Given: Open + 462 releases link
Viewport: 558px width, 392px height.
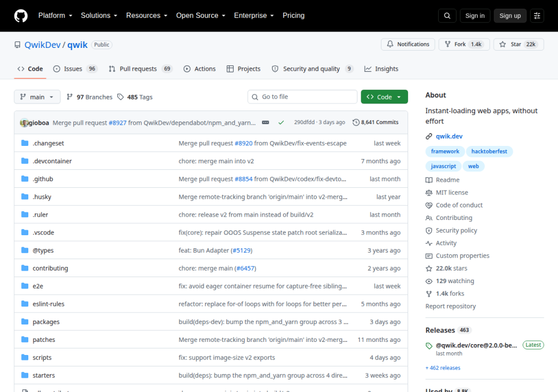Looking at the screenshot, I should (442, 368).
